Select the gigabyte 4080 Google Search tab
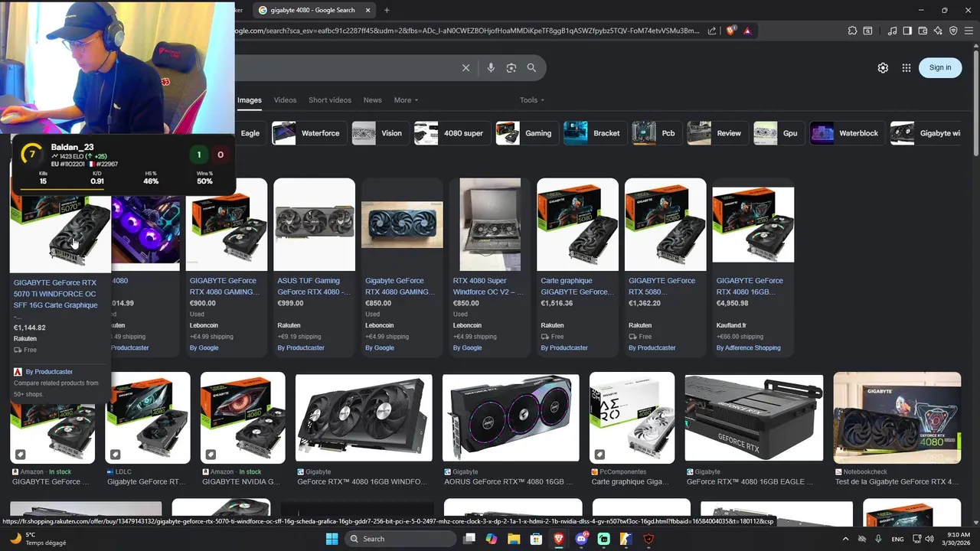 tap(313, 10)
